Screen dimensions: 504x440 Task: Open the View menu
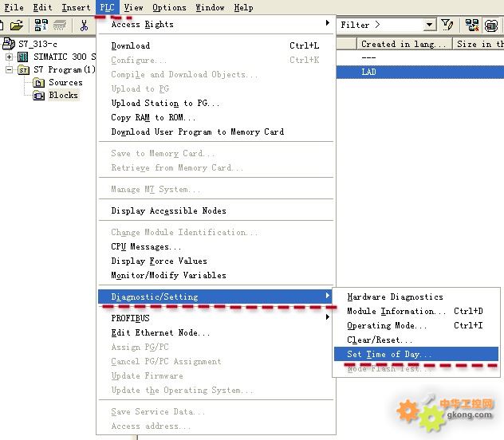click(x=133, y=7)
